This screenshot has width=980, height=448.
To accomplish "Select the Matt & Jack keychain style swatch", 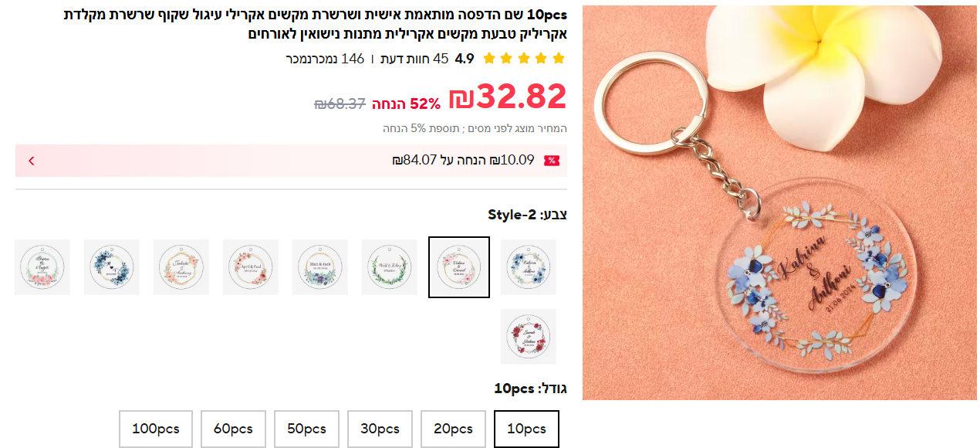I will point(320,267).
